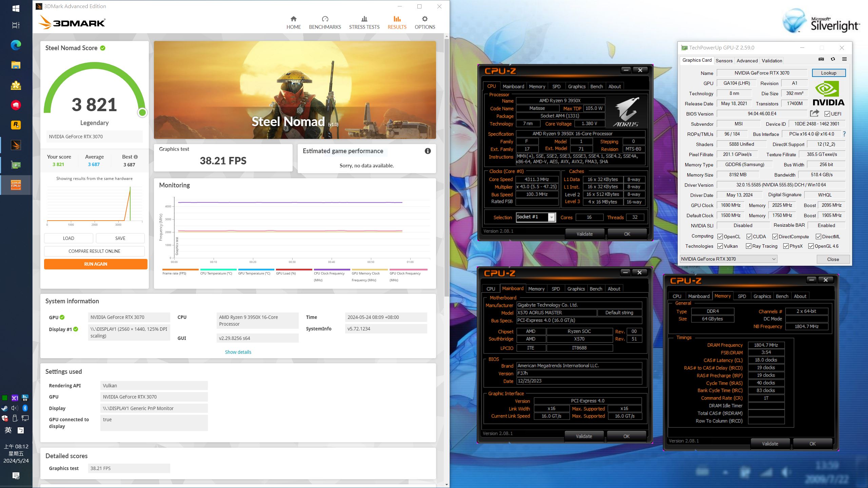Click the NVIDIA logo in GPU-Z
The height and width of the screenshot is (488, 868).
click(x=828, y=93)
